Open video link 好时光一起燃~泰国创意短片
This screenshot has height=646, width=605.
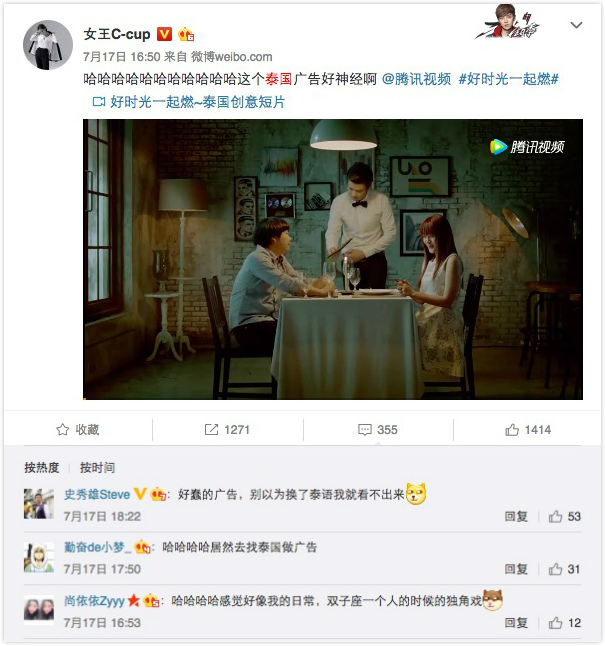pos(189,102)
